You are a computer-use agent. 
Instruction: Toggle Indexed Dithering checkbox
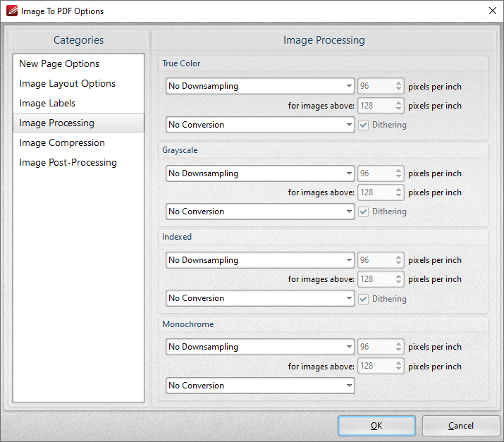tap(363, 300)
